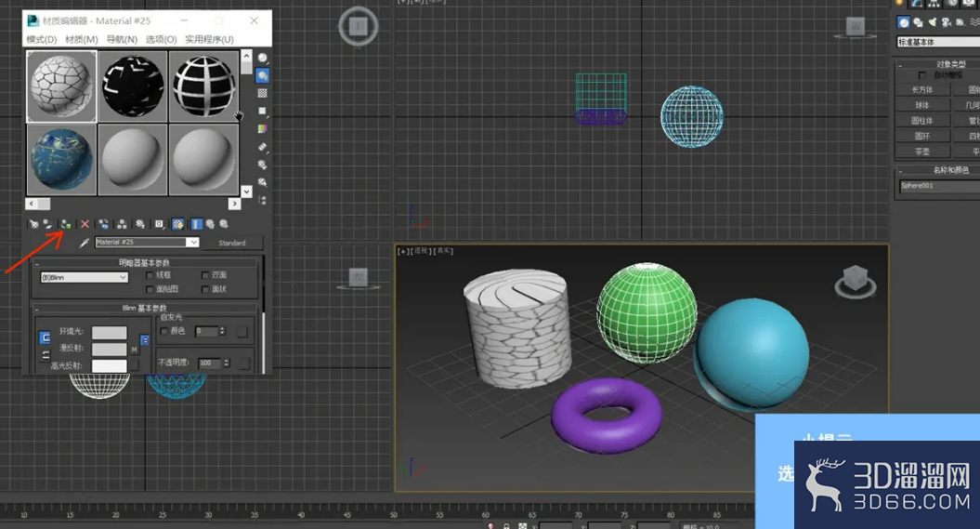This screenshot has height=529, width=980.
Task: Open 导航(N) menu
Action: (122, 39)
